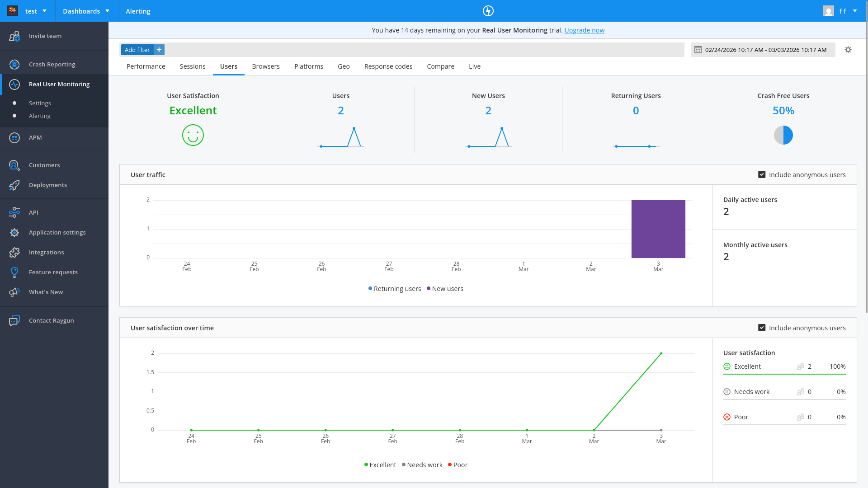Expand the test application dropdown
The height and width of the screenshot is (488, 868).
44,11
